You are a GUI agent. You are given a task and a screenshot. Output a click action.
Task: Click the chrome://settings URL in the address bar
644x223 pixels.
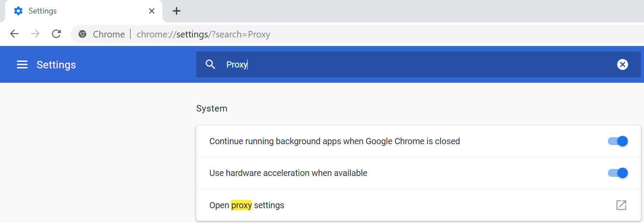(203, 34)
